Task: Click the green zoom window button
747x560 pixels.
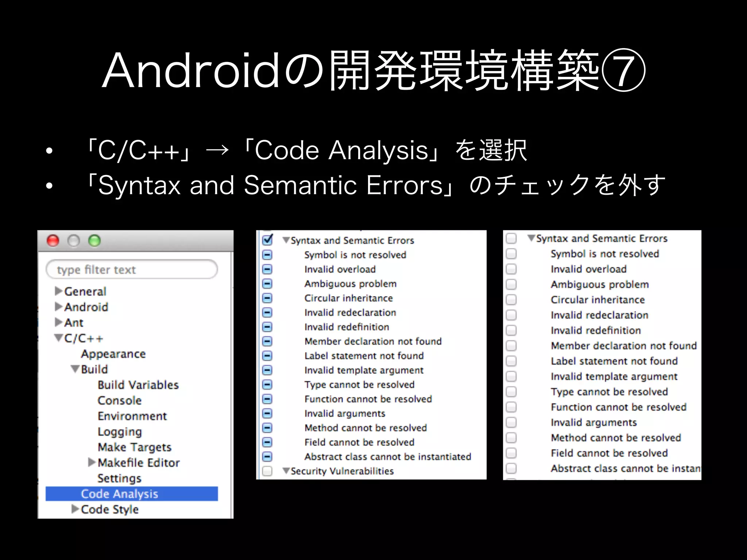Action: [x=94, y=241]
